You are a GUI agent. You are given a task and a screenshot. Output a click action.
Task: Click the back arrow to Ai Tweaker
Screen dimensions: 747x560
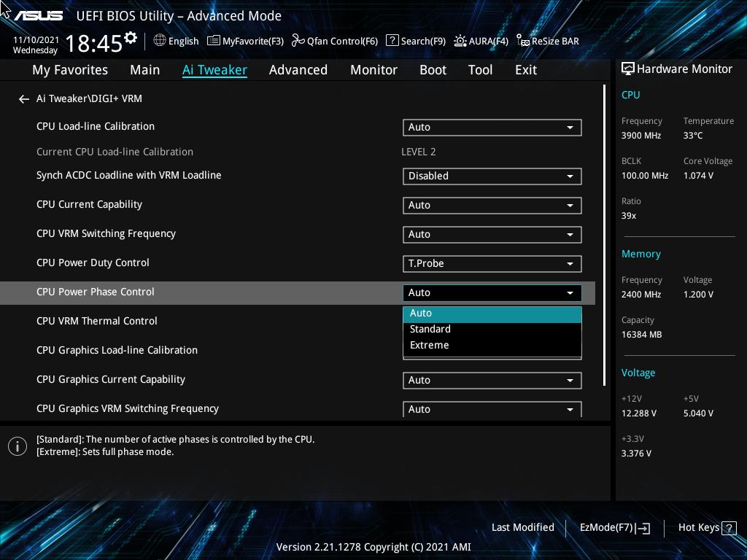[x=24, y=99]
